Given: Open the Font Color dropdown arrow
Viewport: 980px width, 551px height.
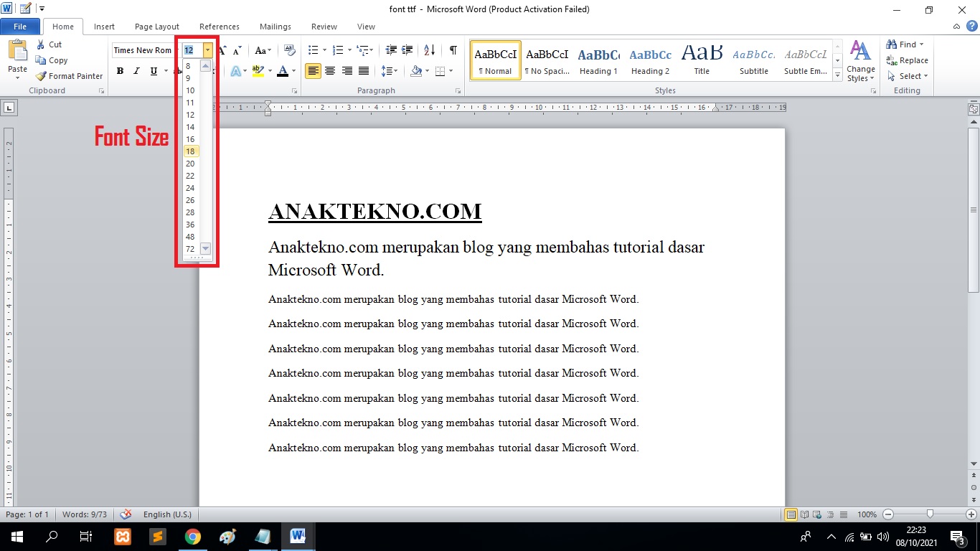Looking at the screenshot, I should point(294,71).
